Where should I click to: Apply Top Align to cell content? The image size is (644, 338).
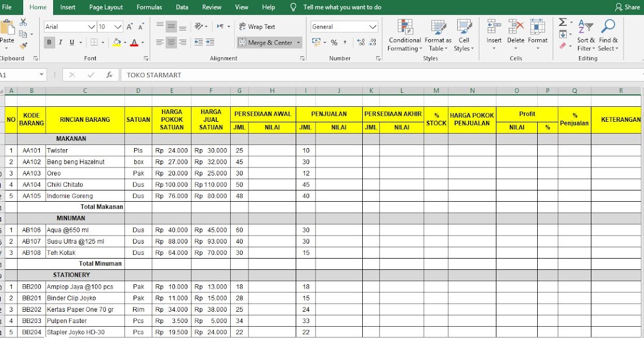point(160,26)
